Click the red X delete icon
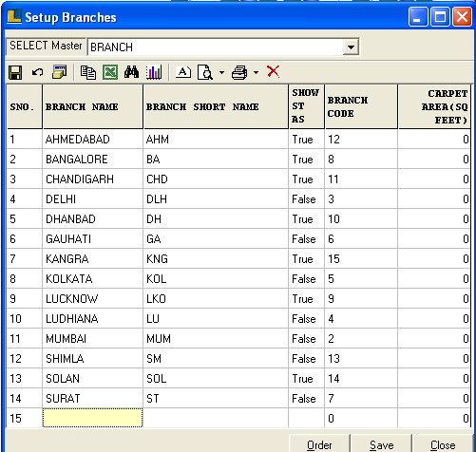Viewport: 476px width, 452px height. coord(274,71)
